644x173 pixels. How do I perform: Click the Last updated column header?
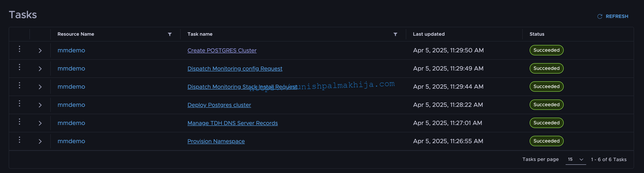pyautogui.click(x=429, y=34)
